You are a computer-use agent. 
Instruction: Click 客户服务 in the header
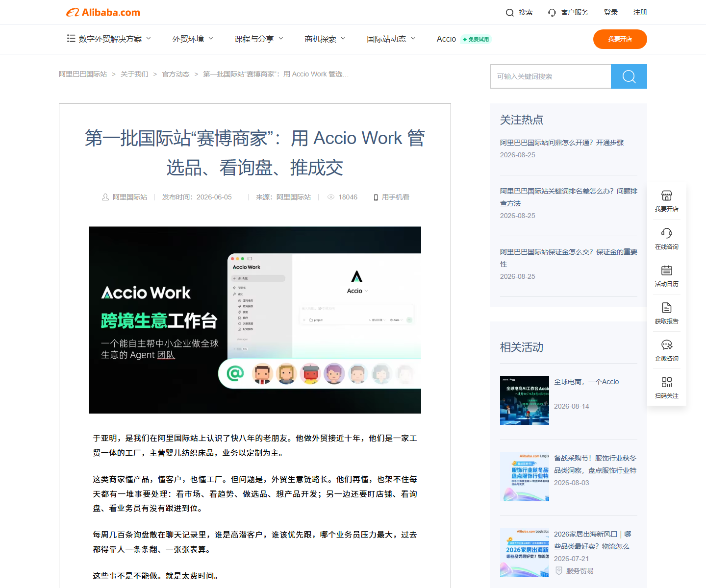(575, 12)
